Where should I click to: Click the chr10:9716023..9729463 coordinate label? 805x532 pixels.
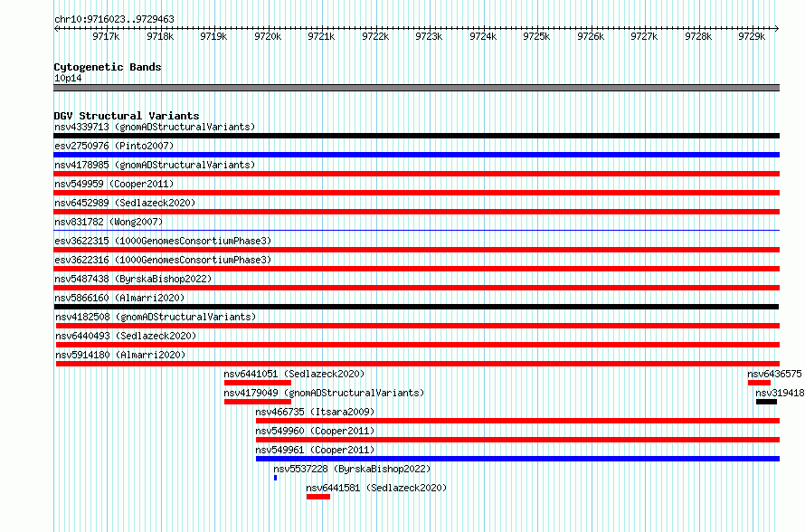tap(114, 20)
